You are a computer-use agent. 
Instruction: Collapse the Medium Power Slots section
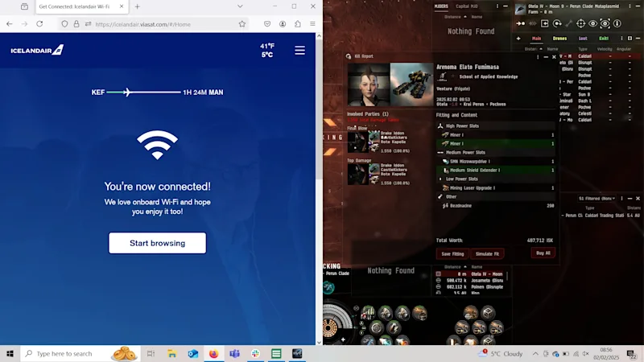[x=440, y=152]
